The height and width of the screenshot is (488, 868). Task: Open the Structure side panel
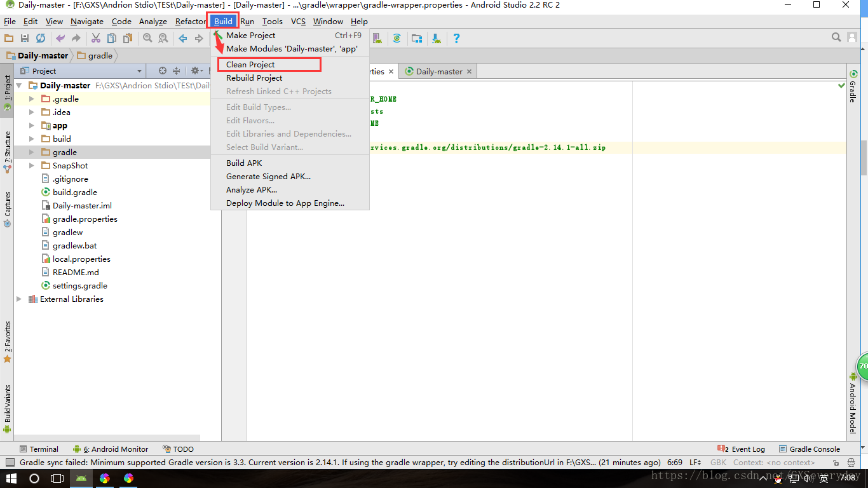click(8, 152)
